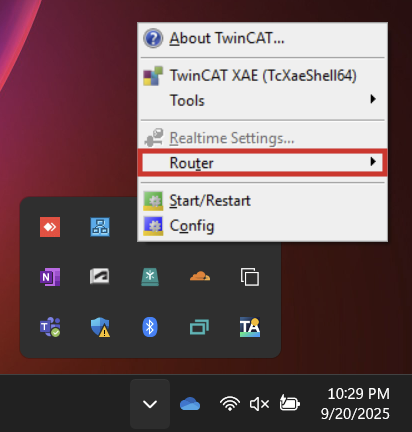Image resolution: width=412 pixels, height=432 pixels.
Task: Open OneDrive cloud icon in taskbar
Action: (x=190, y=404)
